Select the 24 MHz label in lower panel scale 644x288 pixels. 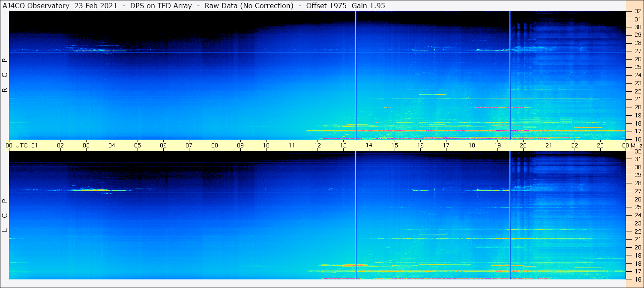pyautogui.click(x=637, y=215)
